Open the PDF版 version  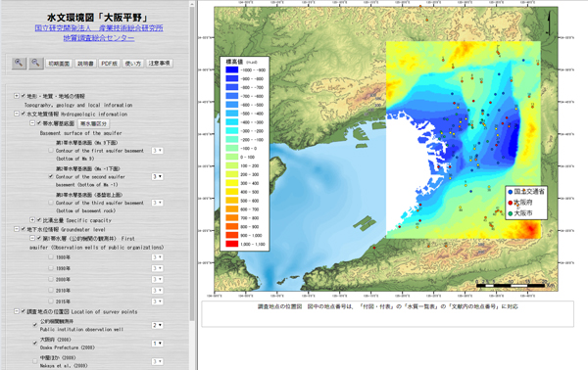[x=109, y=64]
